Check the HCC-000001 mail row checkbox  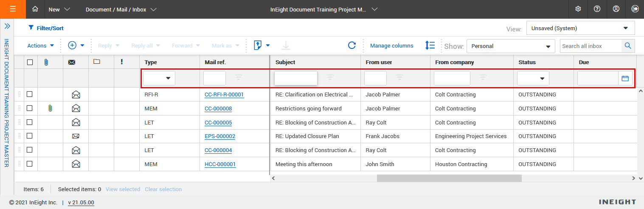coord(30,164)
